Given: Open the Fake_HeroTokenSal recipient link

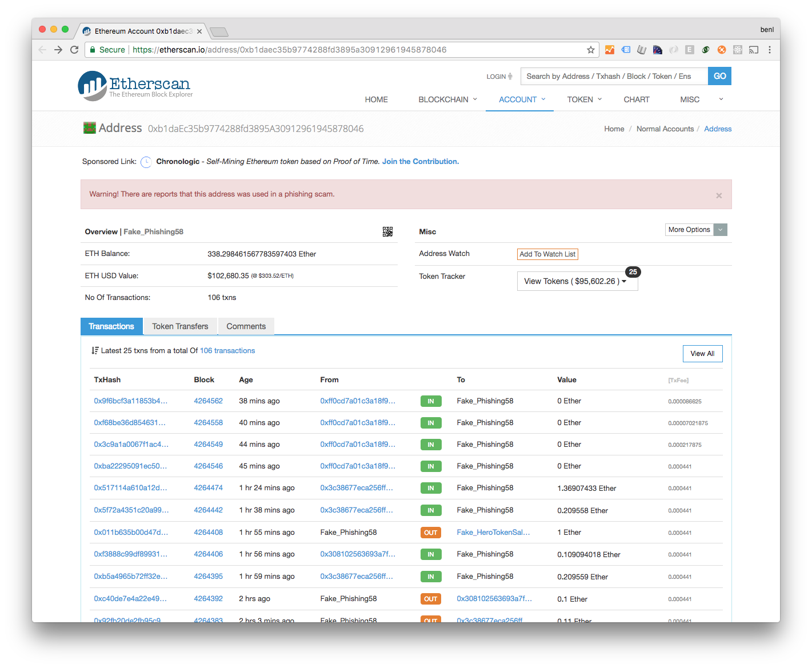Looking at the screenshot, I should point(493,533).
